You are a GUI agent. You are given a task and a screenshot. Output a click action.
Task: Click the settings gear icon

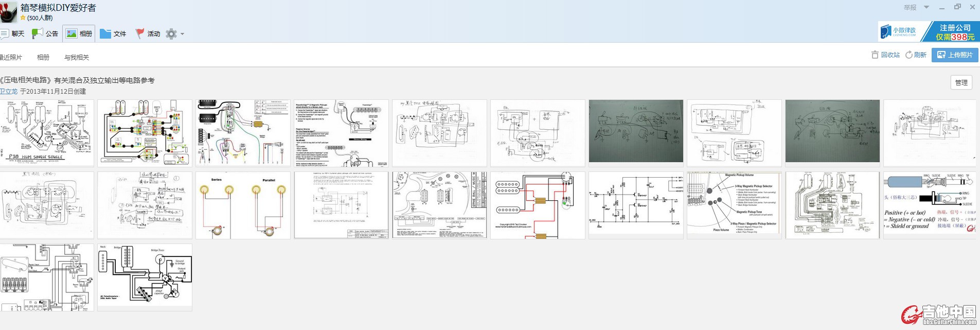pos(171,34)
